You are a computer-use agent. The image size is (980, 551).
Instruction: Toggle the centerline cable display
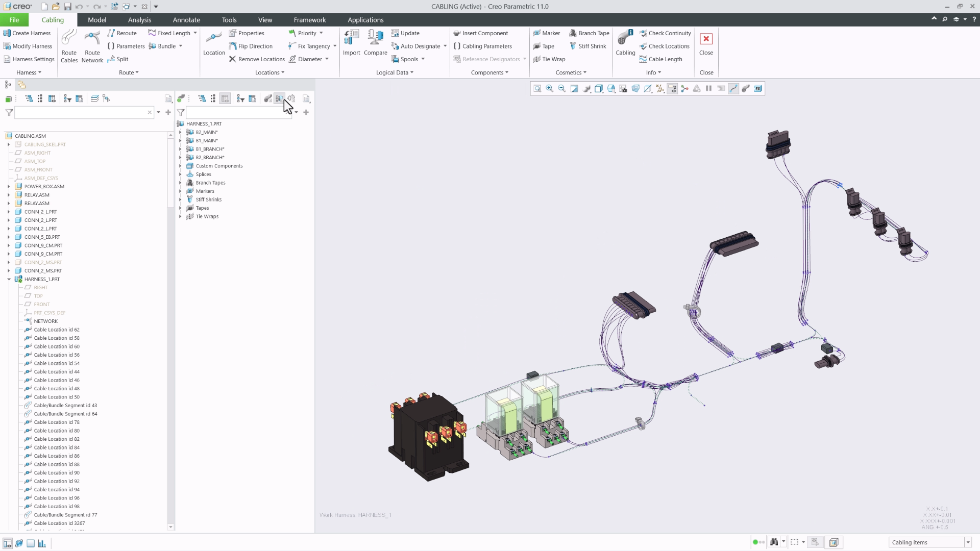point(733,89)
